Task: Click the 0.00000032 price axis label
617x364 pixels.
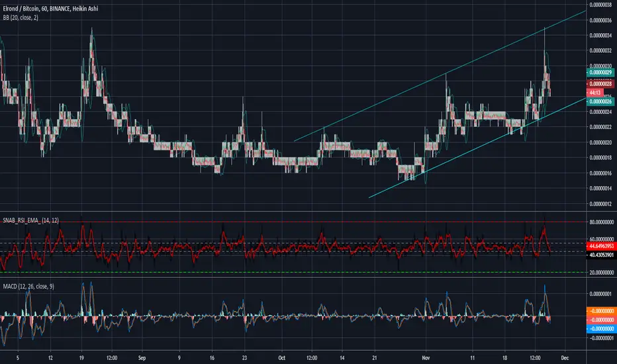Action: pyautogui.click(x=600, y=51)
